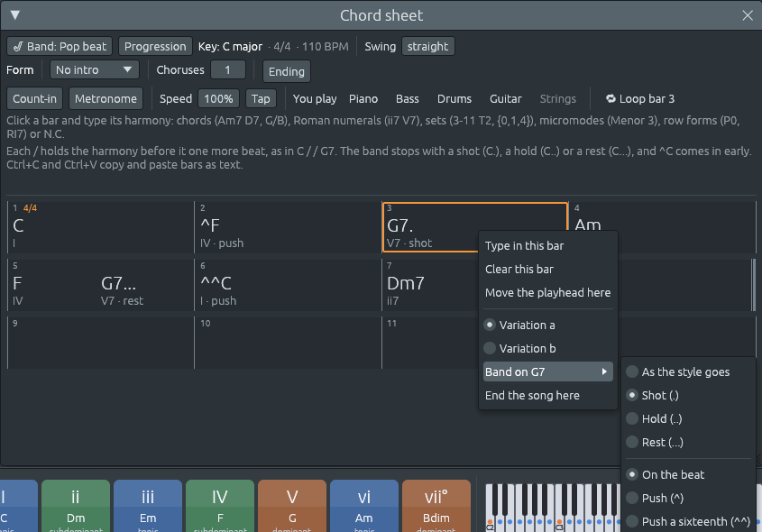Edit the Choruses count field
This screenshot has height=532, width=762.
point(227,70)
